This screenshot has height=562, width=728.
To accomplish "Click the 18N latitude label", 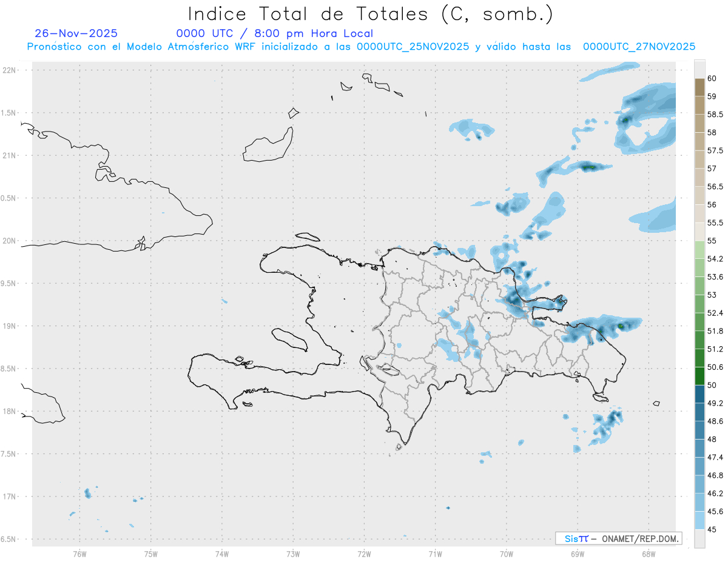I will [x=10, y=412].
